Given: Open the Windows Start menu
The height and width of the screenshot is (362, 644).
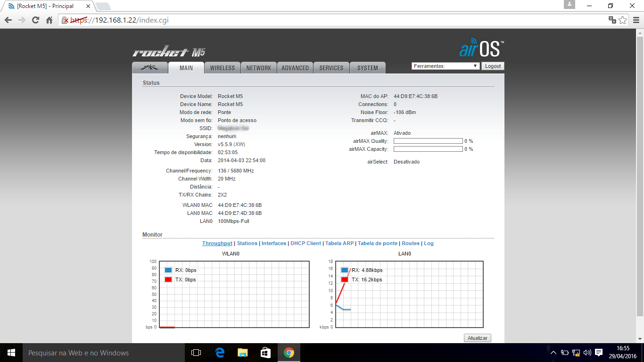Looking at the screenshot, I should [11, 353].
